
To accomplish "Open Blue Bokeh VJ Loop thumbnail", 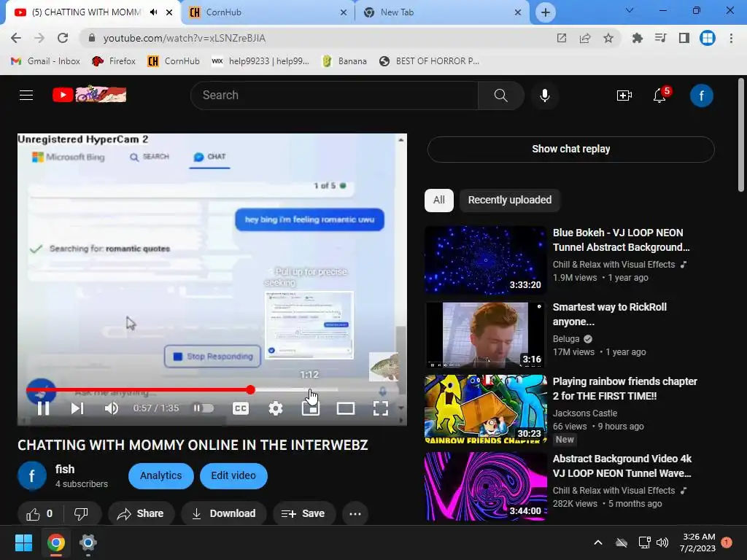I will (x=485, y=260).
